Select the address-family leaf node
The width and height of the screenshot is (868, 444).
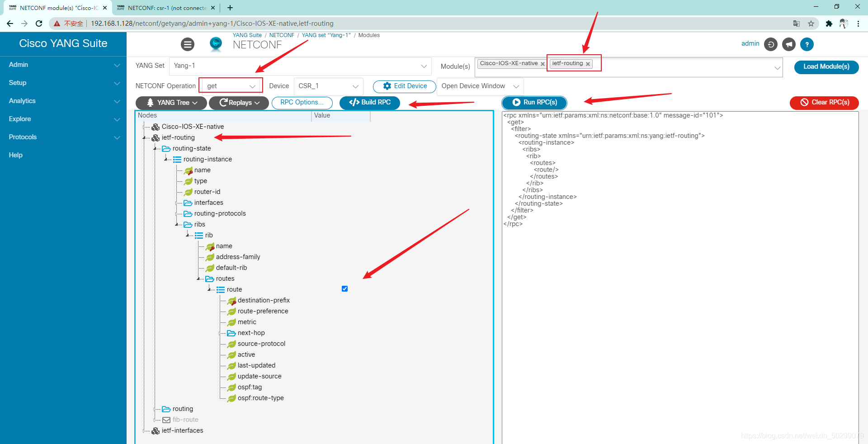pyautogui.click(x=238, y=257)
